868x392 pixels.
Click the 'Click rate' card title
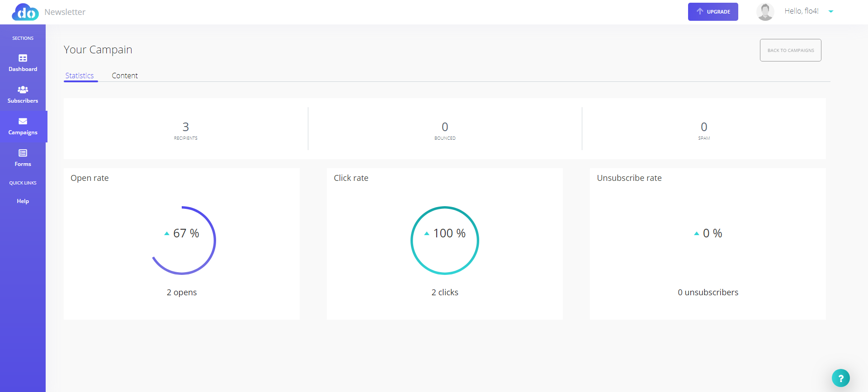click(x=351, y=178)
